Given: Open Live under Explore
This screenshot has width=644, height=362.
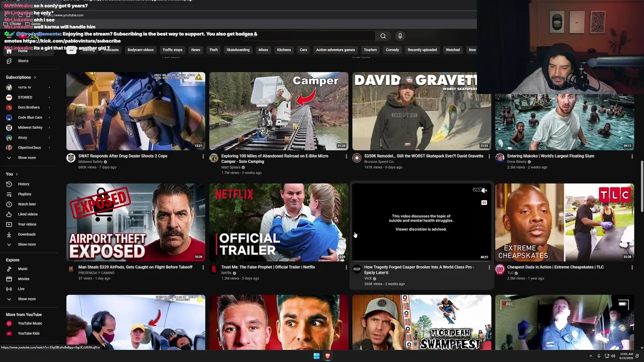Looking at the screenshot, I should point(21,289).
